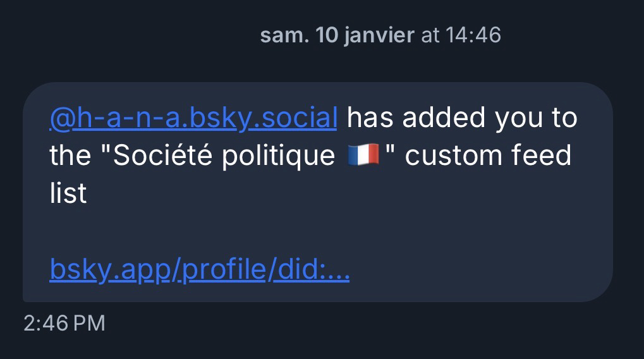Click the "at" word in date header
This screenshot has height=359, width=644.
430,35
